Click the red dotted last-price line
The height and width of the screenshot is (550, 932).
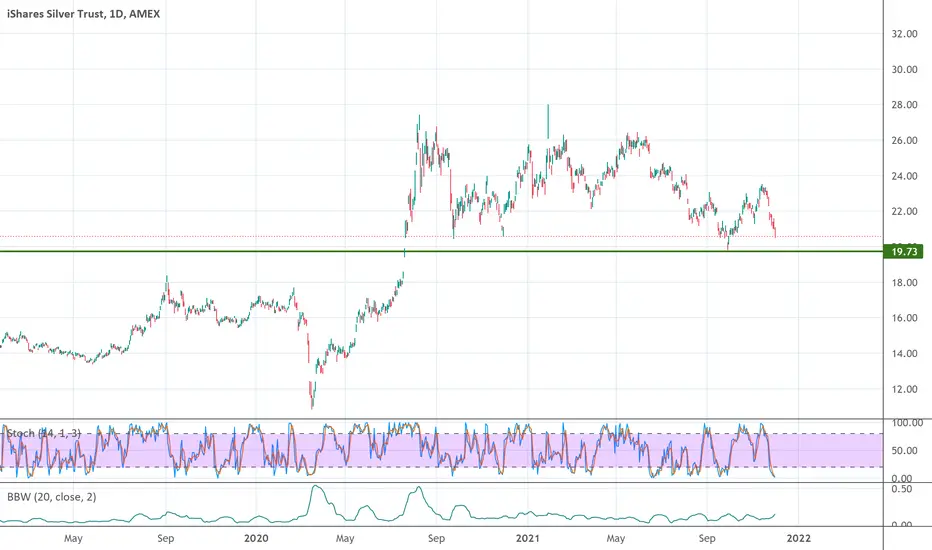click(x=442, y=237)
